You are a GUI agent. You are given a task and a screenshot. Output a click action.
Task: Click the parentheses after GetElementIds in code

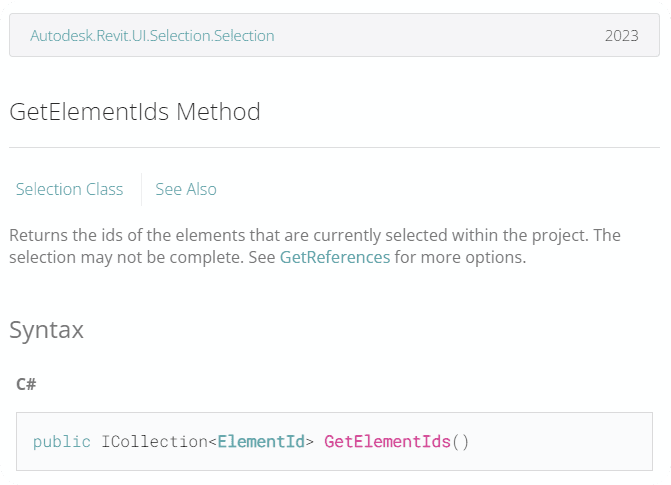[x=460, y=441]
